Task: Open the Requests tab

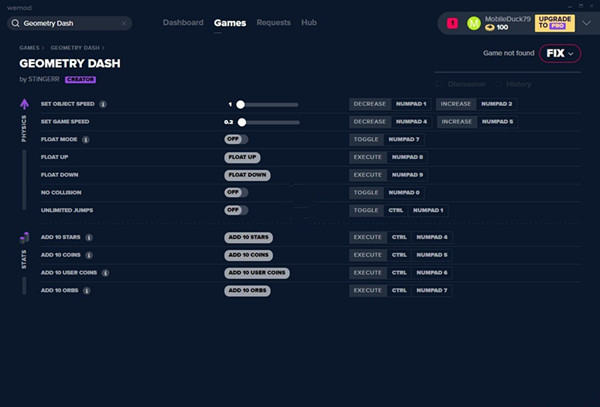Action: click(x=274, y=23)
